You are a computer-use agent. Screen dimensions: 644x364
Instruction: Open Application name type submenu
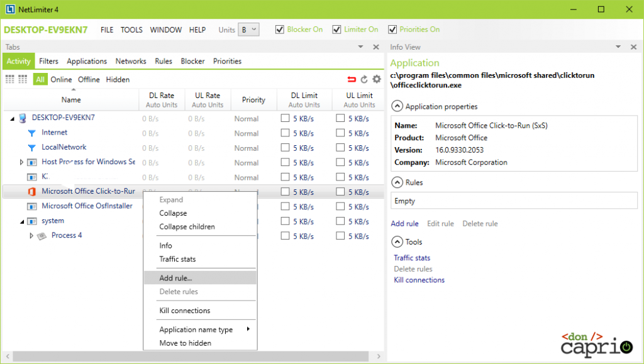200,329
